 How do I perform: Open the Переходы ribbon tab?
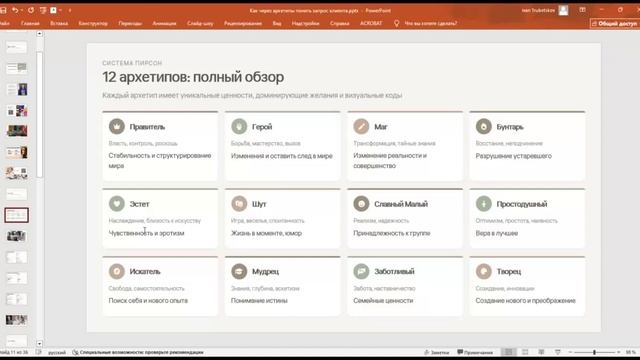tap(130, 23)
